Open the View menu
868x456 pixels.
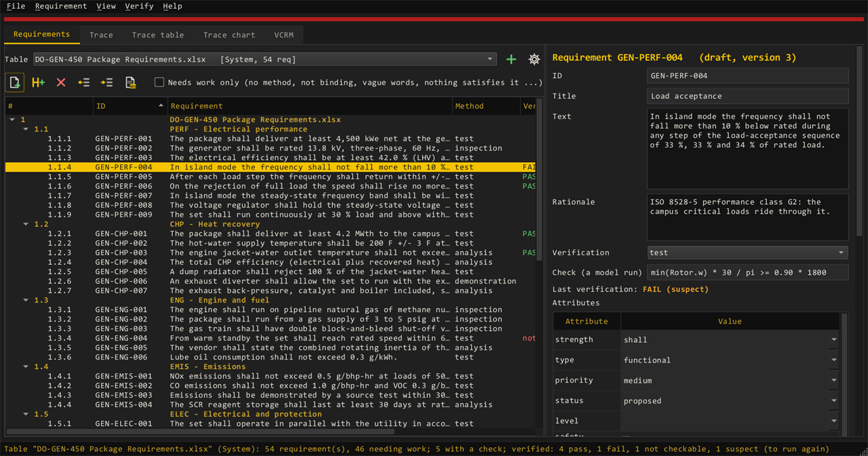(106, 6)
